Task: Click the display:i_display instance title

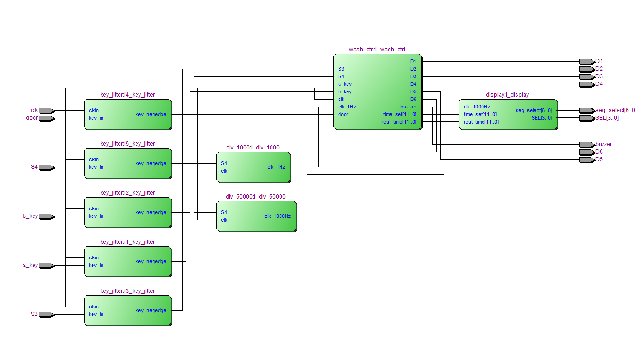Action: tap(508, 95)
